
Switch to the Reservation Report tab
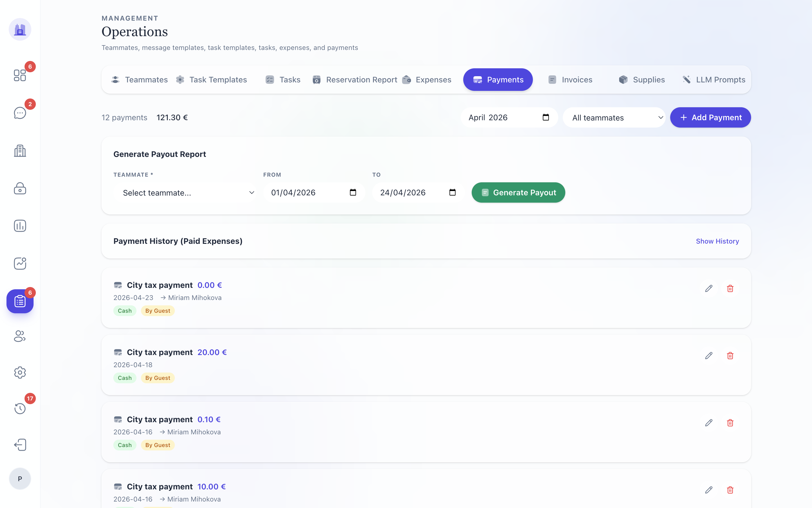point(355,80)
